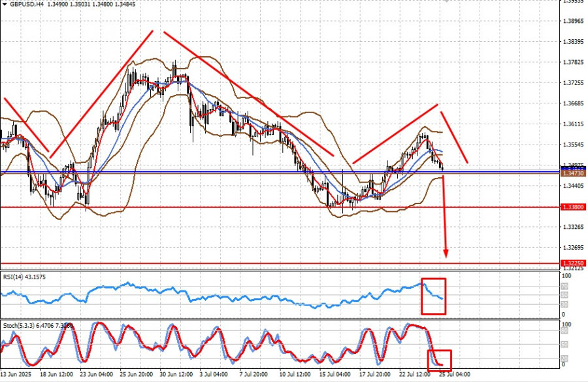Click the 17 Jul 20:00 time label
588x382 pixels.
pyautogui.click(x=375, y=375)
